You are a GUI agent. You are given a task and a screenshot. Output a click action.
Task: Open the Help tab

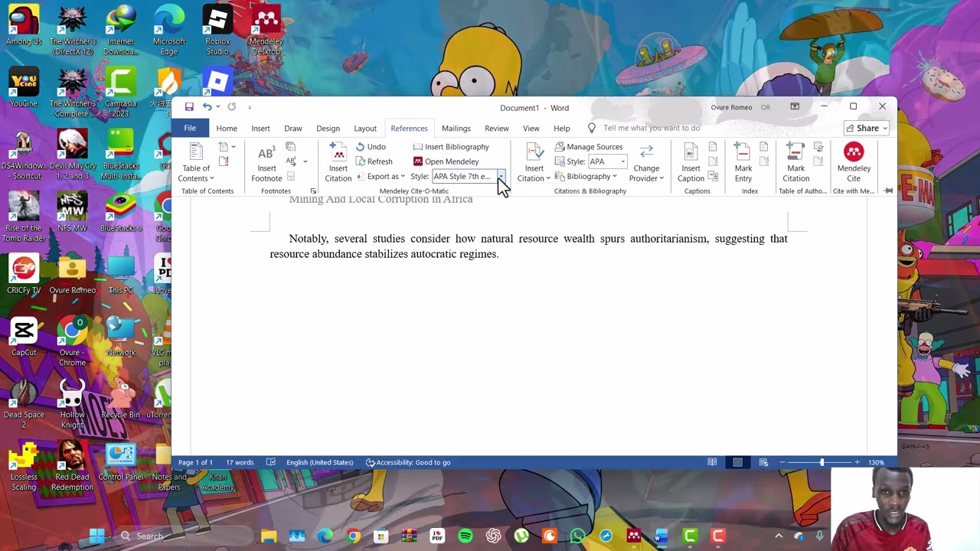pos(561,129)
